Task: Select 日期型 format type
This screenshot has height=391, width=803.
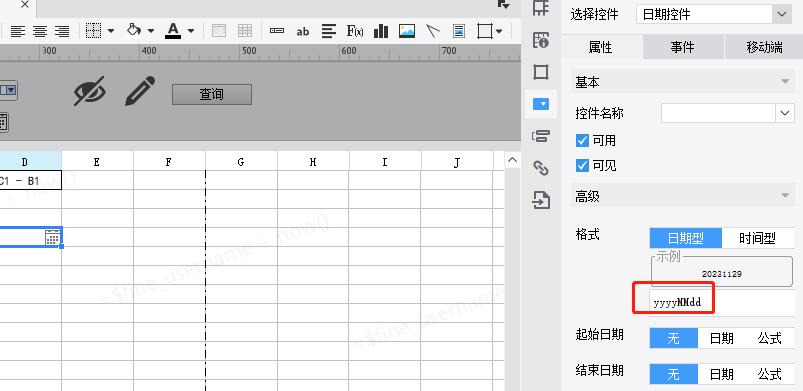Action: (686, 238)
